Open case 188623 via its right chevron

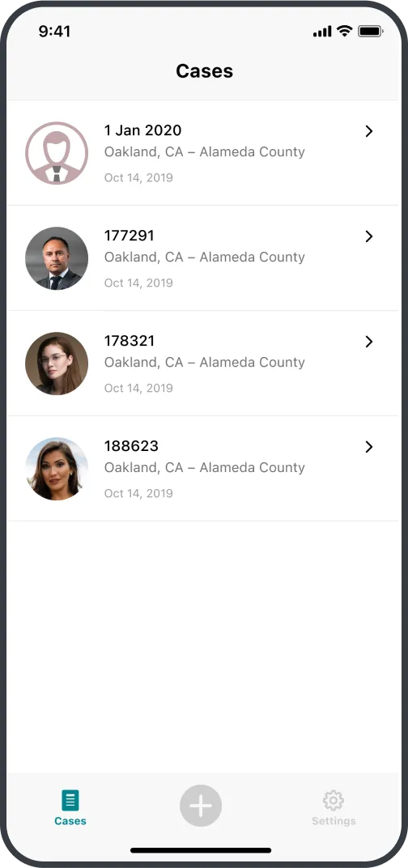point(369,447)
